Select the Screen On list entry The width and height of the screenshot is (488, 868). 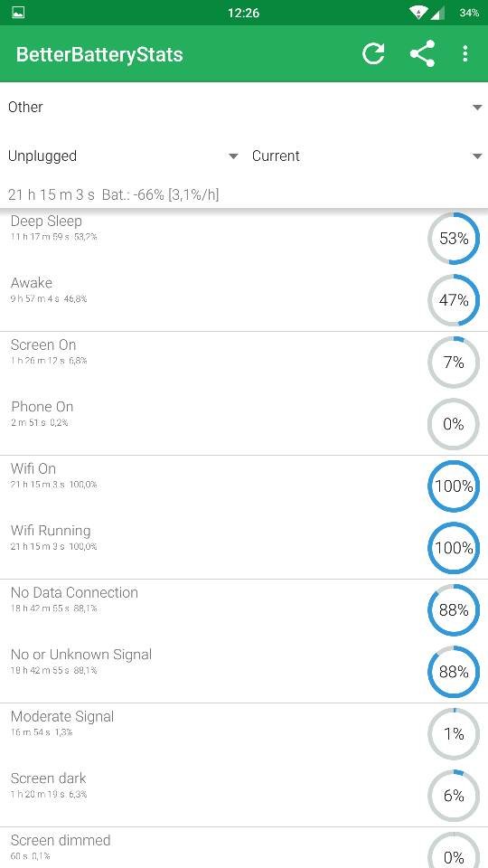[244, 363]
